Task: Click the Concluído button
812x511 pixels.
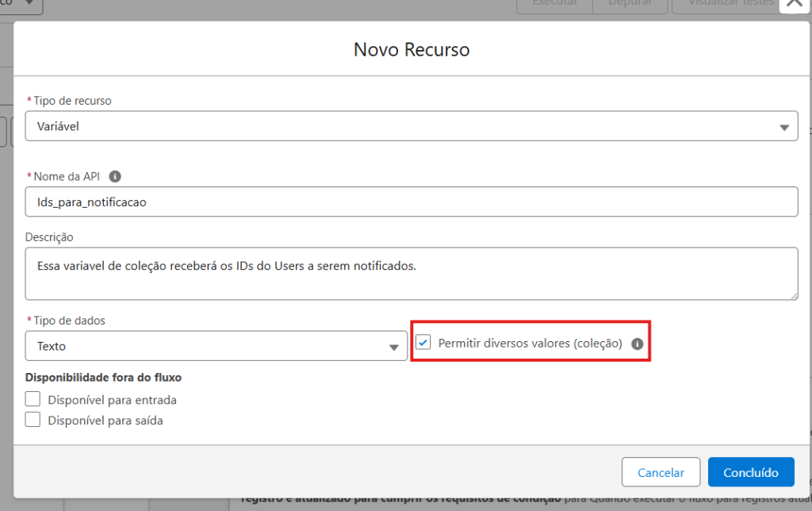Action: 750,471
